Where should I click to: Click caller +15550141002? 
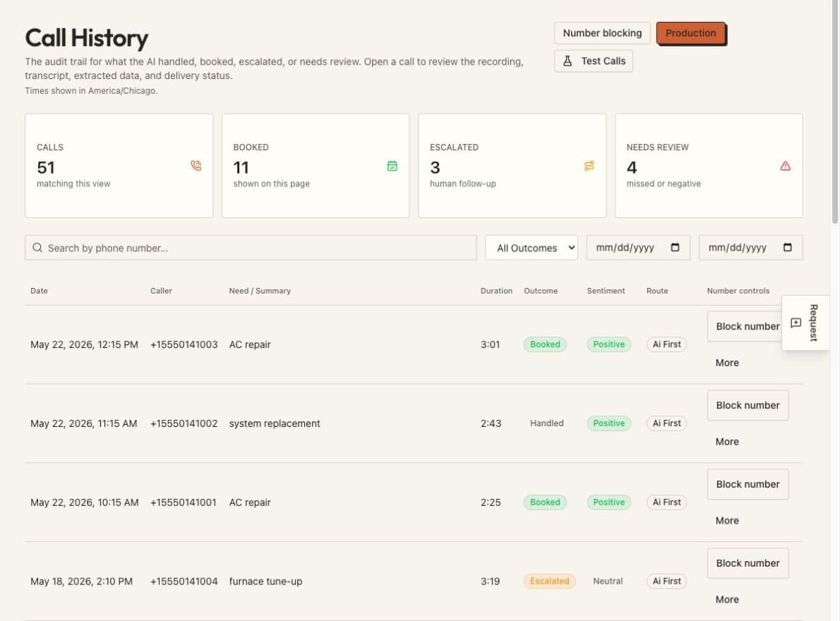[184, 423]
